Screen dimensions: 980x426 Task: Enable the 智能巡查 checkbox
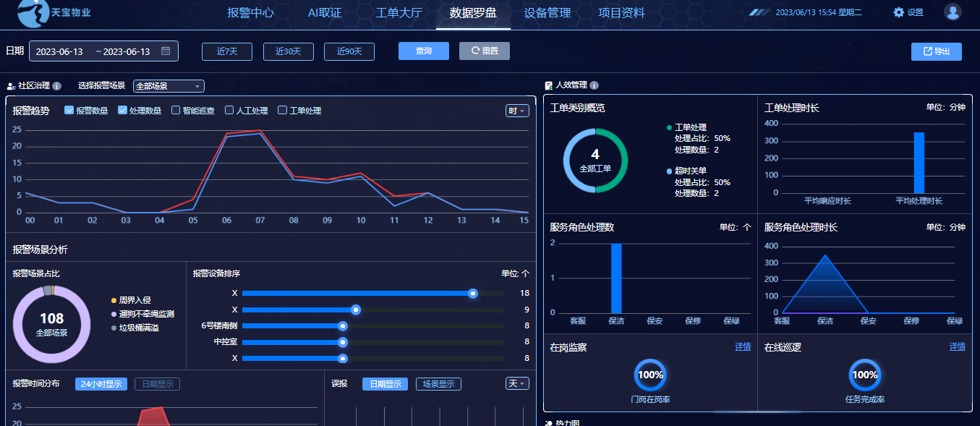(x=176, y=111)
